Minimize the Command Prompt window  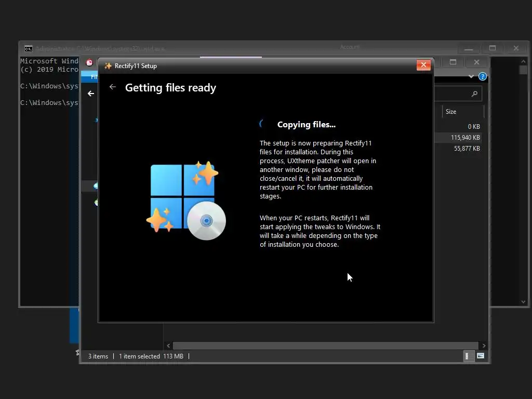pos(469,48)
